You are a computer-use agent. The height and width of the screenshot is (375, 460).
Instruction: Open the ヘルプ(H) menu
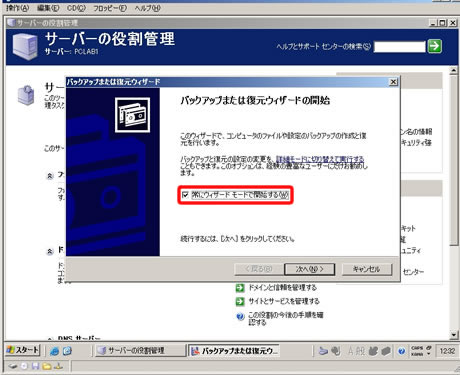[x=147, y=8]
